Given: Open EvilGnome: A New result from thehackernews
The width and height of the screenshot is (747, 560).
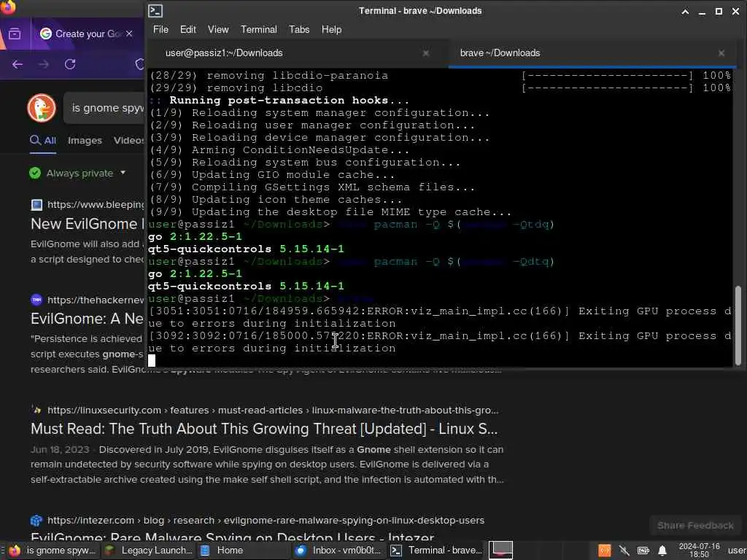Looking at the screenshot, I should 88,319.
